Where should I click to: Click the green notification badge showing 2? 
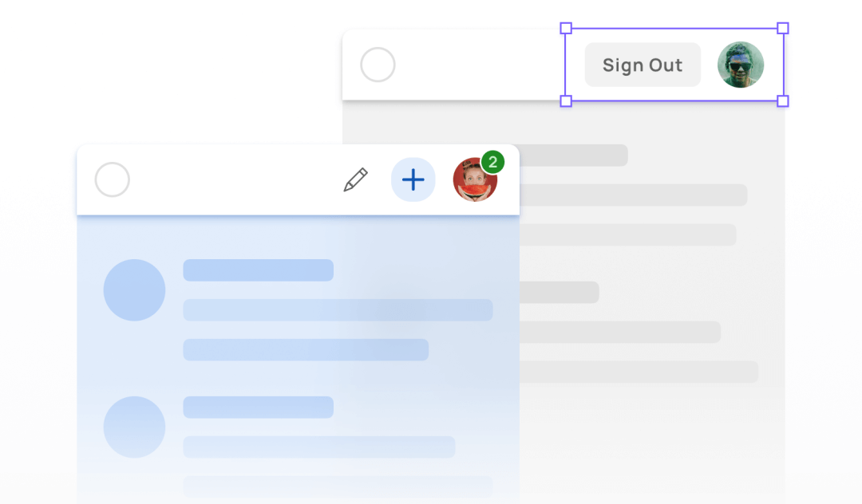493,162
